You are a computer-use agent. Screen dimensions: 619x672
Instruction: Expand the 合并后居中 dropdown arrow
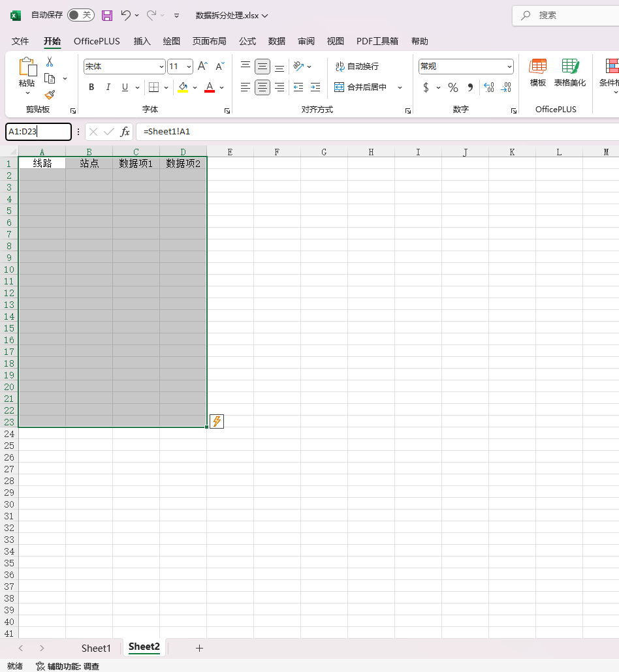click(x=400, y=87)
